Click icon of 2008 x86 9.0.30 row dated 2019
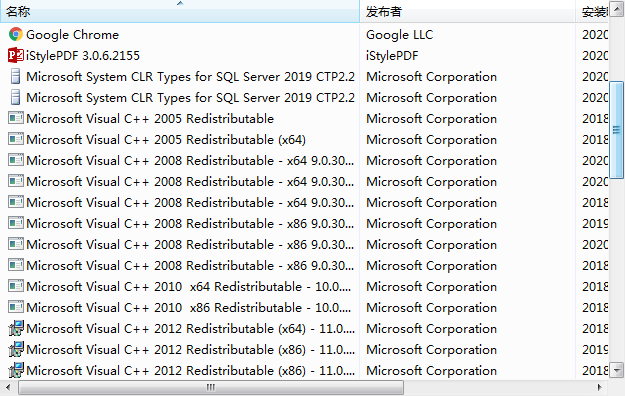 [16, 223]
